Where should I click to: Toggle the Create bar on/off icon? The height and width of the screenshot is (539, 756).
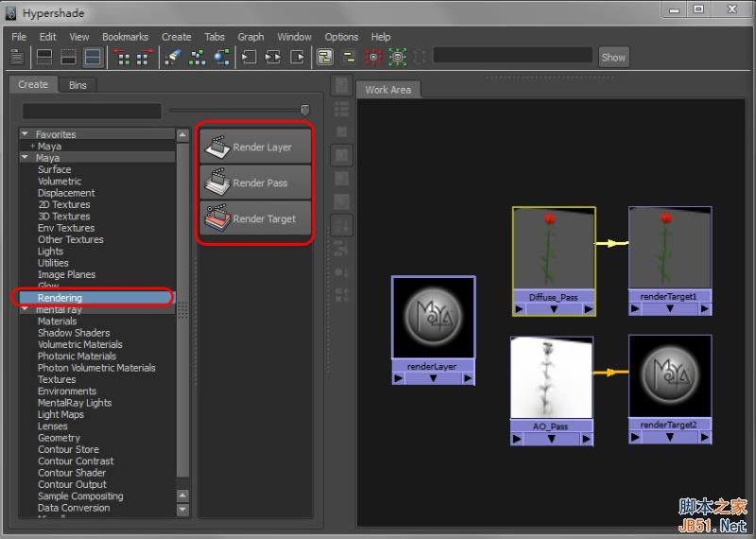point(17,58)
